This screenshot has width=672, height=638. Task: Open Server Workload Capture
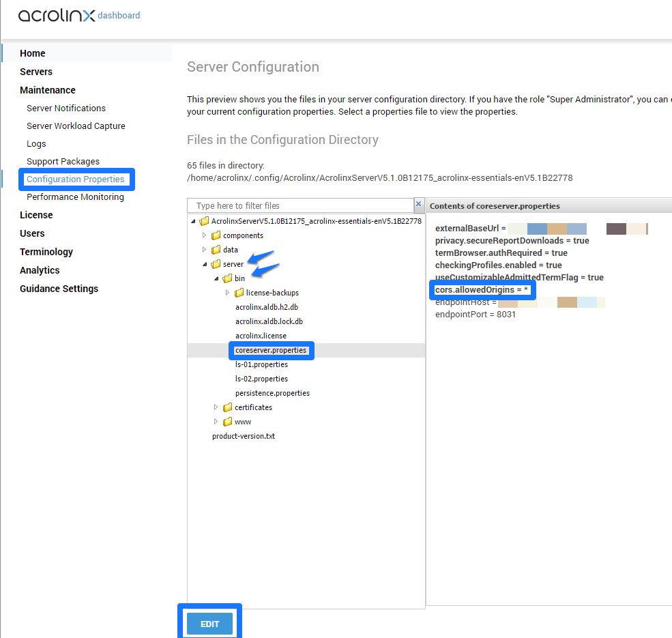pyautogui.click(x=76, y=126)
